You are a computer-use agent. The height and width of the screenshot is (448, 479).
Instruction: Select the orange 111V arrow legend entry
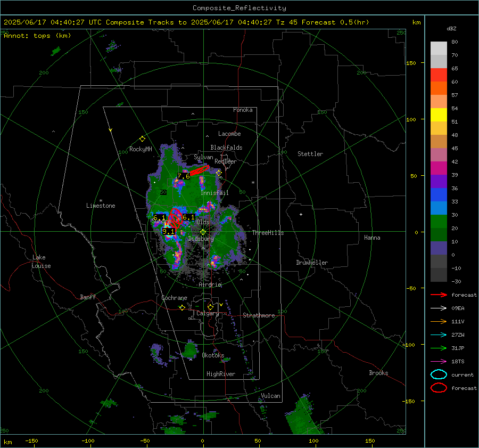coord(439,321)
